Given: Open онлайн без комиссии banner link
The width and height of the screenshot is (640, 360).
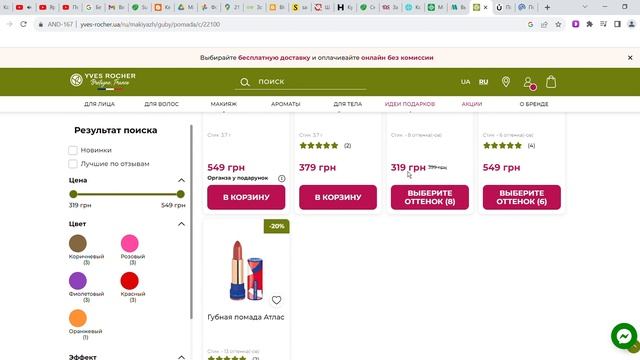Looking at the screenshot, I should click(x=397, y=58).
